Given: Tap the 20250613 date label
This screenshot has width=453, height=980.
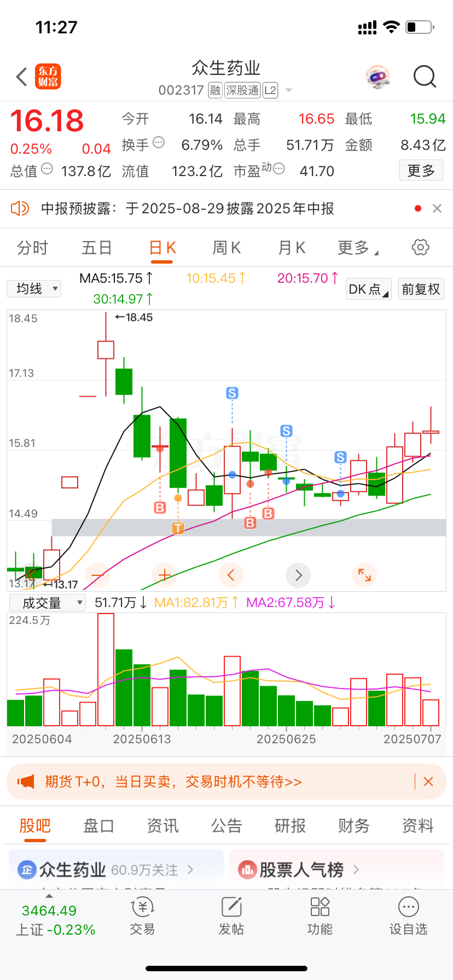Looking at the screenshot, I should pos(142,739).
